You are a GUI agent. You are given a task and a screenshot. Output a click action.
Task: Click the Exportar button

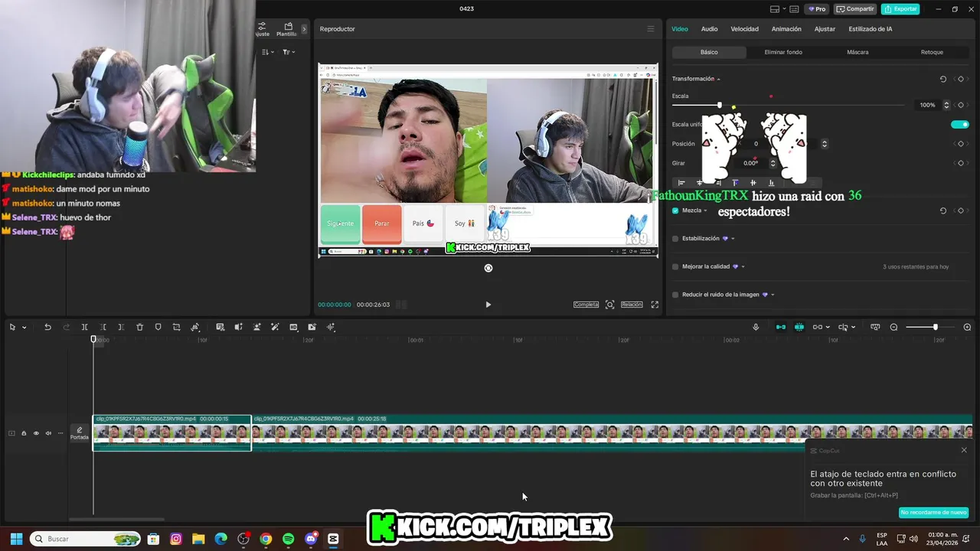900,9
